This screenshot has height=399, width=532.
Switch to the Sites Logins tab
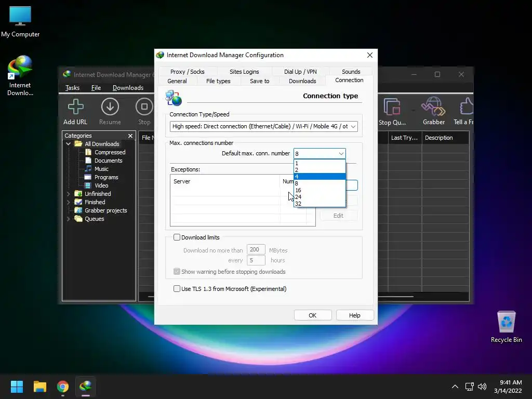pos(244,72)
